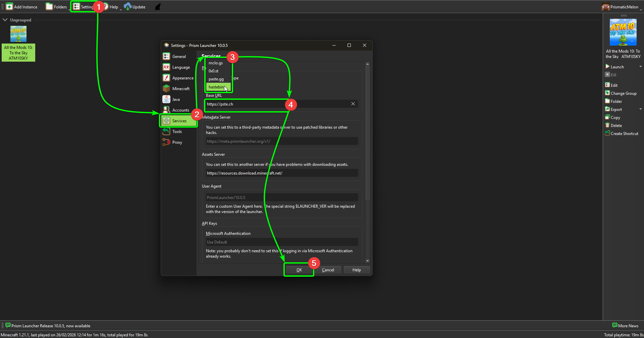Screen dimensions: 644x338
Task: Click the Update toolbar icon
Action: 128,6
